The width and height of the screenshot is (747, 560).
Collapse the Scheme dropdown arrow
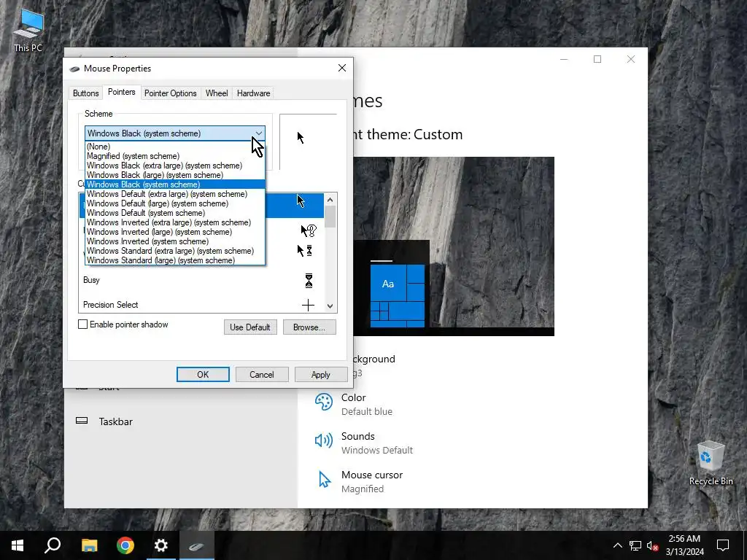[259, 133]
